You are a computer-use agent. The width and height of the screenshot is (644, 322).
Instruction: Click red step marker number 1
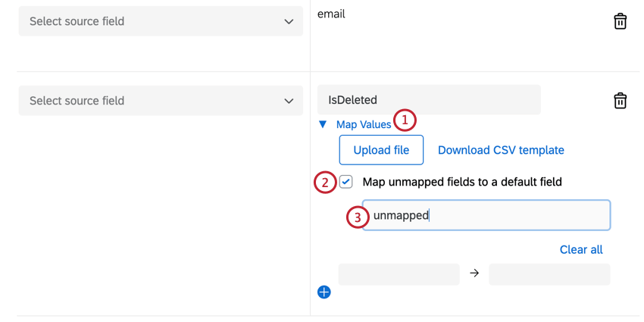(x=405, y=120)
